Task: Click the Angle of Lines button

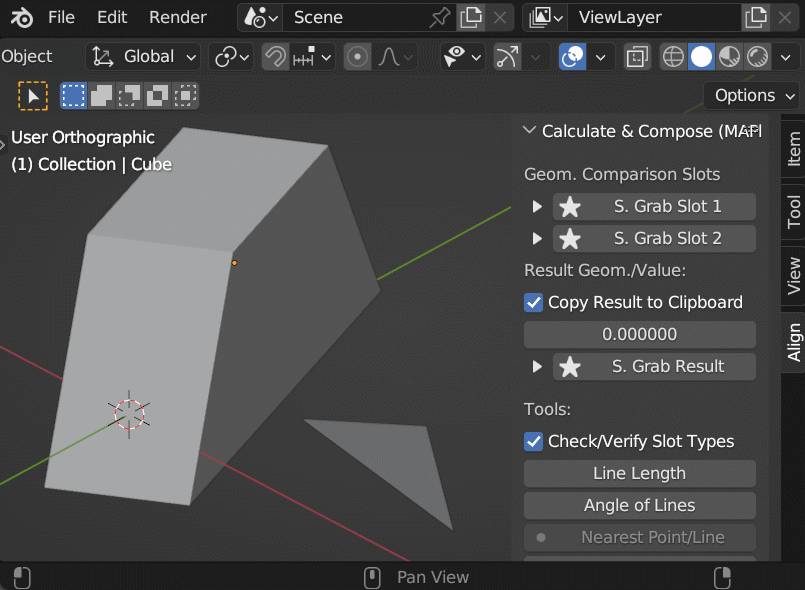Action: [x=639, y=505]
